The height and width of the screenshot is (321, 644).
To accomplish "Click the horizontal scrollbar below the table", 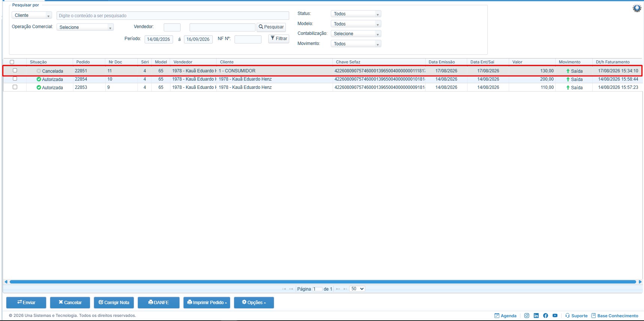I will [323, 282].
